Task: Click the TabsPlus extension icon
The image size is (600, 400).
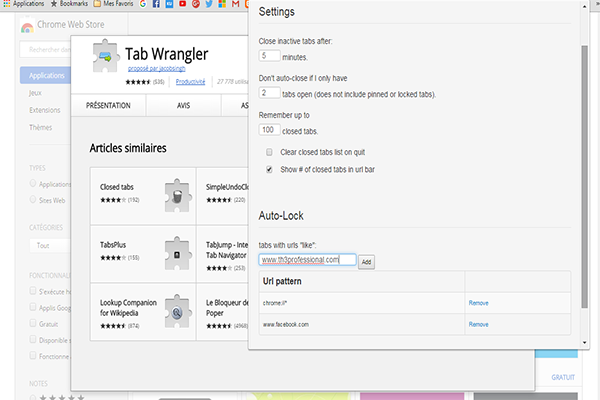Action: [x=177, y=254]
